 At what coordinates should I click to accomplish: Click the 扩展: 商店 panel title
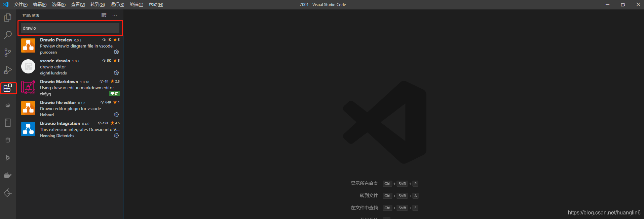(x=31, y=15)
